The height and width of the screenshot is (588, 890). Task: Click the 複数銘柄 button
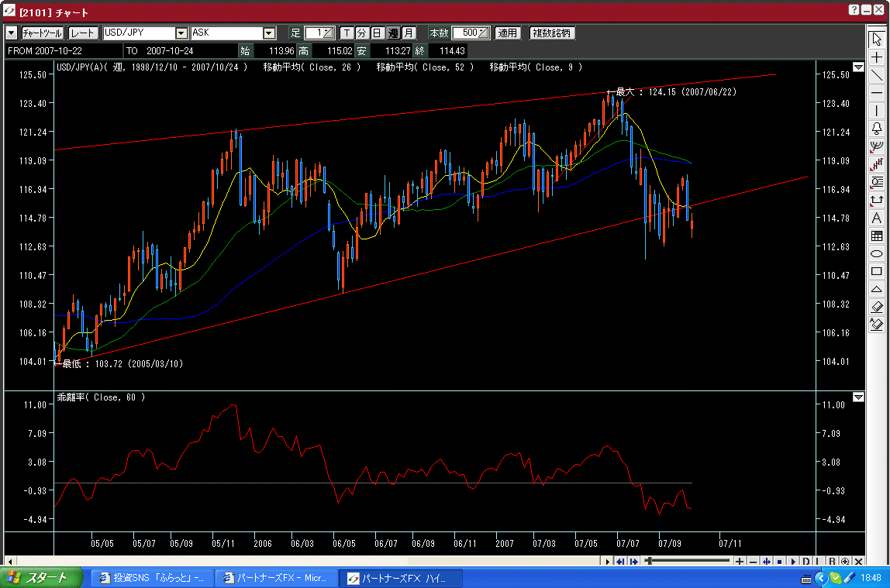point(552,33)
